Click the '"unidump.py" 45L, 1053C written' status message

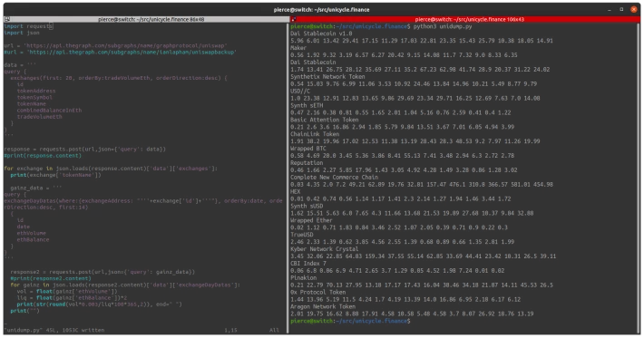coord(54,330)
